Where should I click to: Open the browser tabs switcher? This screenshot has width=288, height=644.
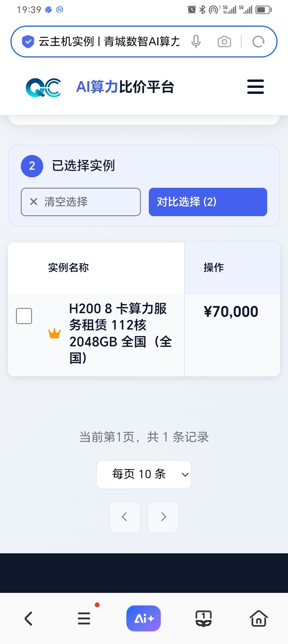(x=203, y=619)
